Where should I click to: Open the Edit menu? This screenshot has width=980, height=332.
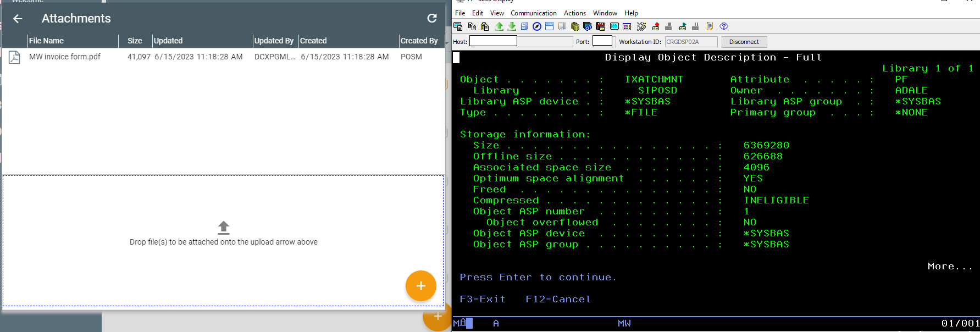click(478, 13)
